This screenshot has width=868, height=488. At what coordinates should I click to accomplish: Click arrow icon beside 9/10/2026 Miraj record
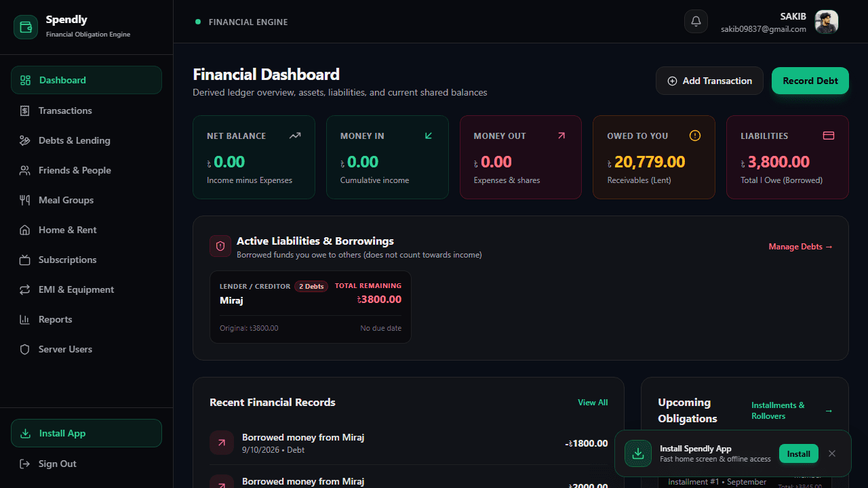(x=222, y=443)
